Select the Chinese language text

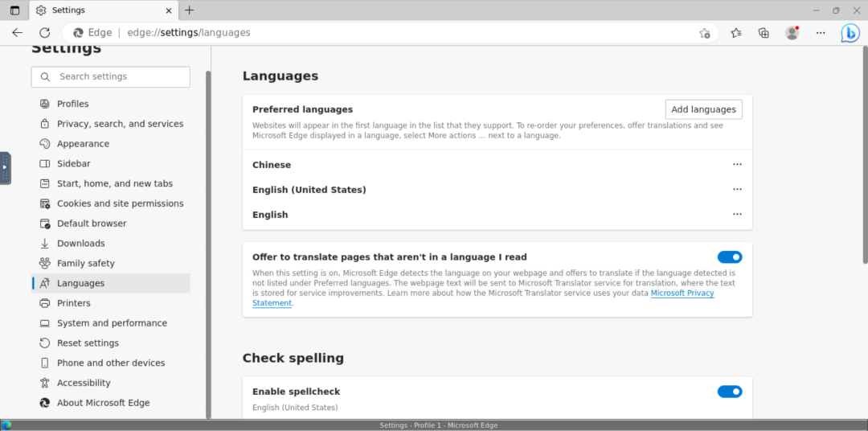272,165
